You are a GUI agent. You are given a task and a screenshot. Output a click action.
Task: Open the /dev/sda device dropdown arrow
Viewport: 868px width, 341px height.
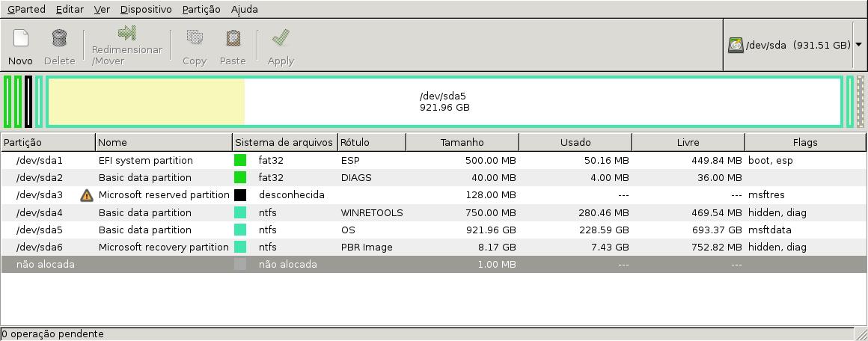(x=858, y=45)
